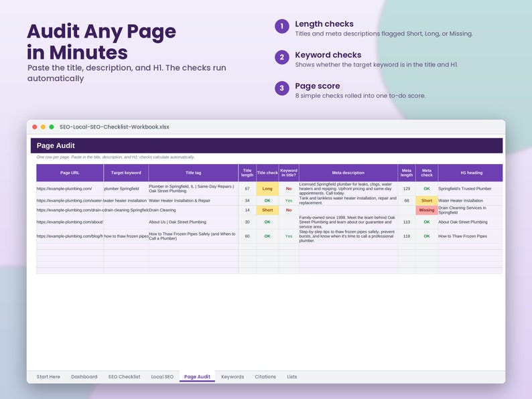Select the Keyword in title? column header

[289, 173]
